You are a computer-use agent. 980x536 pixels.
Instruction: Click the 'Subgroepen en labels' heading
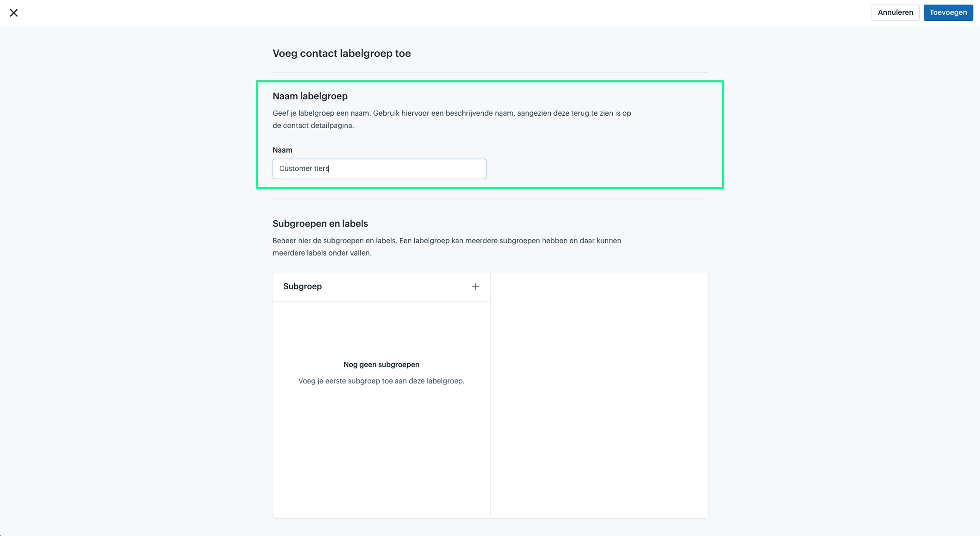[320, 223]
